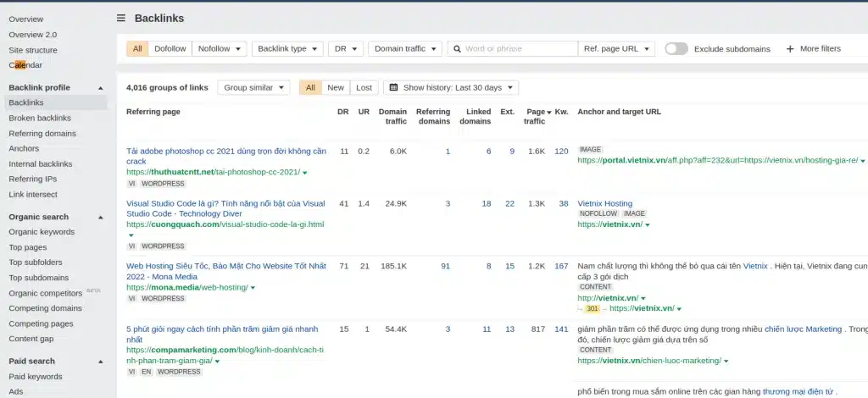Expand the mona.media/web-hosting URL caret
Screen dimensions: 868x398
(x=253, y=288)
